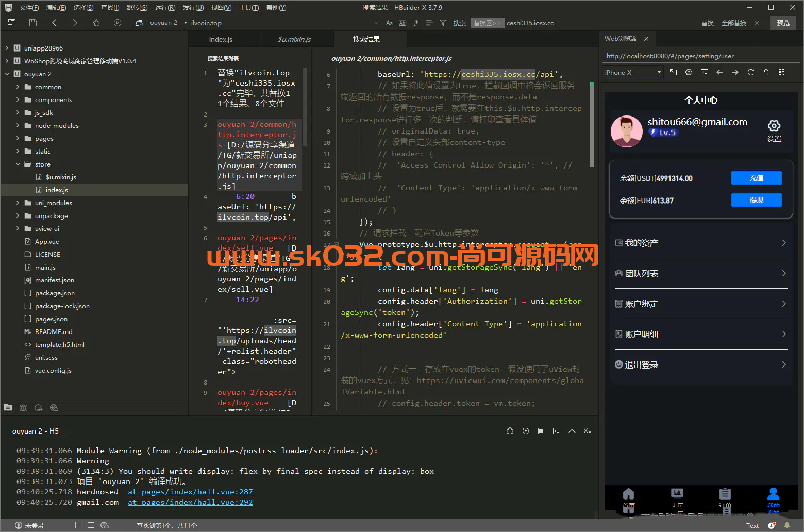The image size is (804, 532).
Task: Click the 全部替换 replace all button
Action: [x=734, y=23]
